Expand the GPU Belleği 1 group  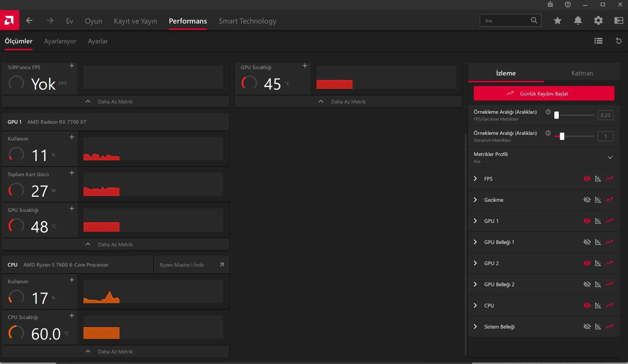[475, 242]
